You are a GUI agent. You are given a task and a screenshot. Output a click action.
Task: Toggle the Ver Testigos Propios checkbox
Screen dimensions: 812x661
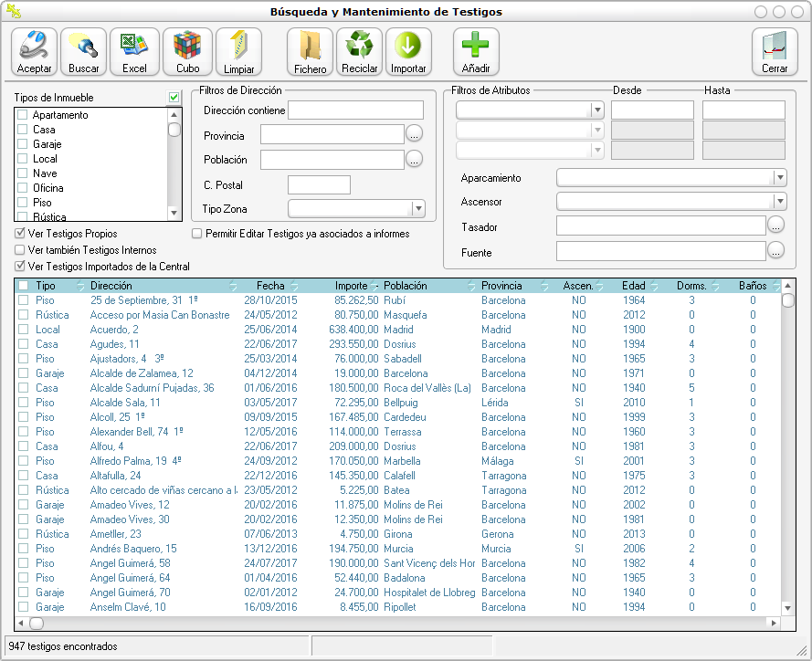[x=21, y=234]
